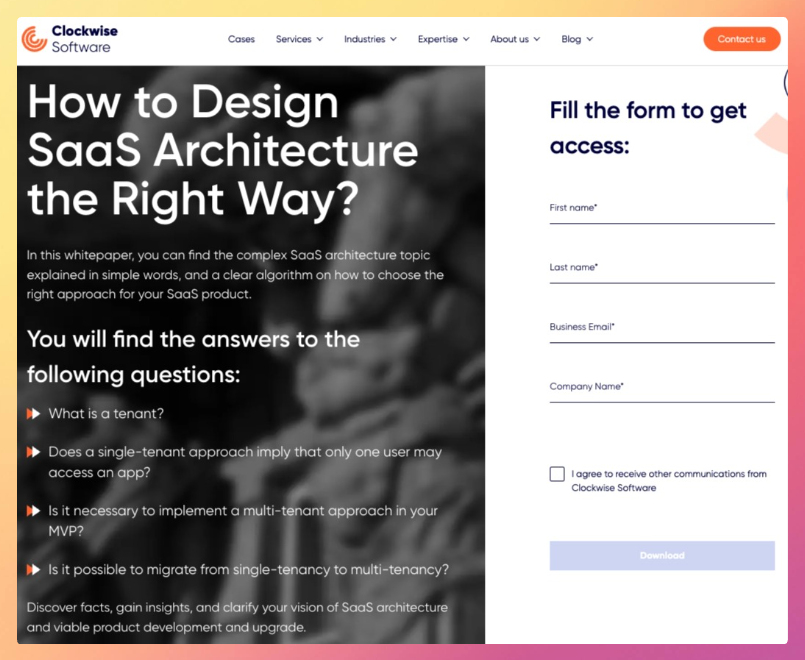Open the About us dropdown

[515, 39]
